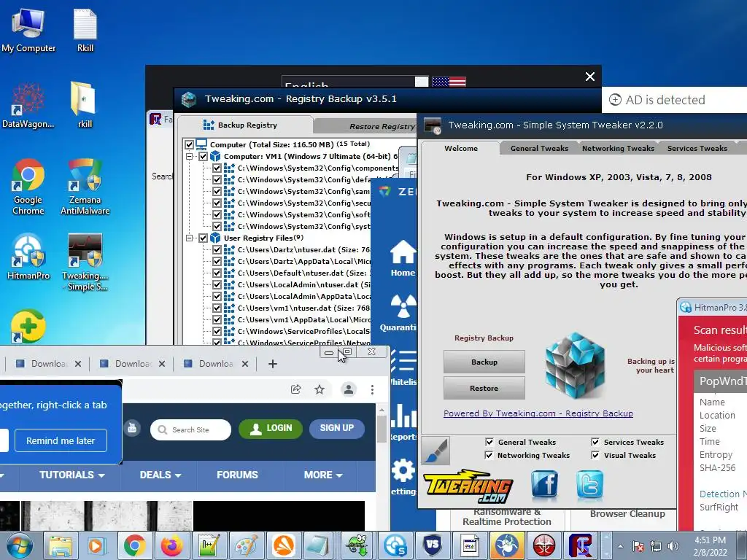Click the YouTube icon on the website header
747x560 pixels.
click(133, 428)
